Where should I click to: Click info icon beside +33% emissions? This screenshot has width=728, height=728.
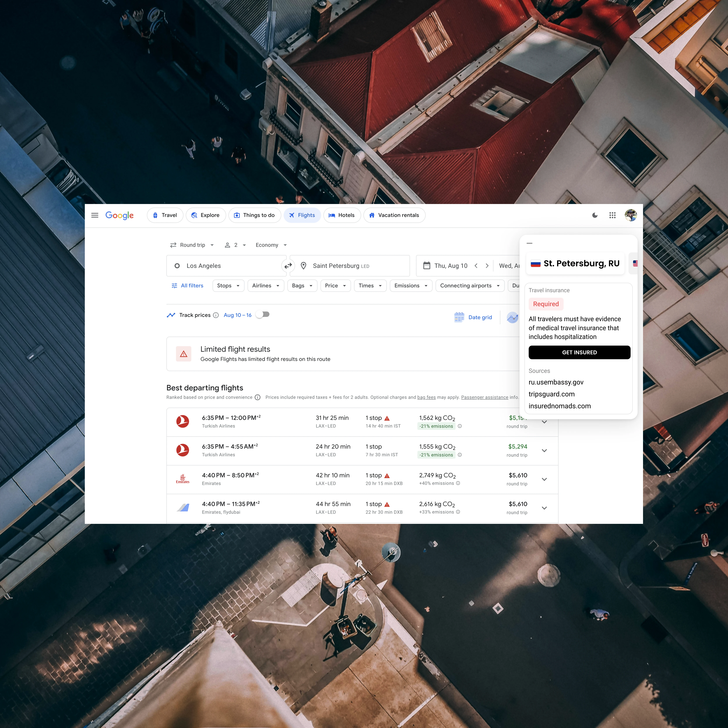coord(458,512)
